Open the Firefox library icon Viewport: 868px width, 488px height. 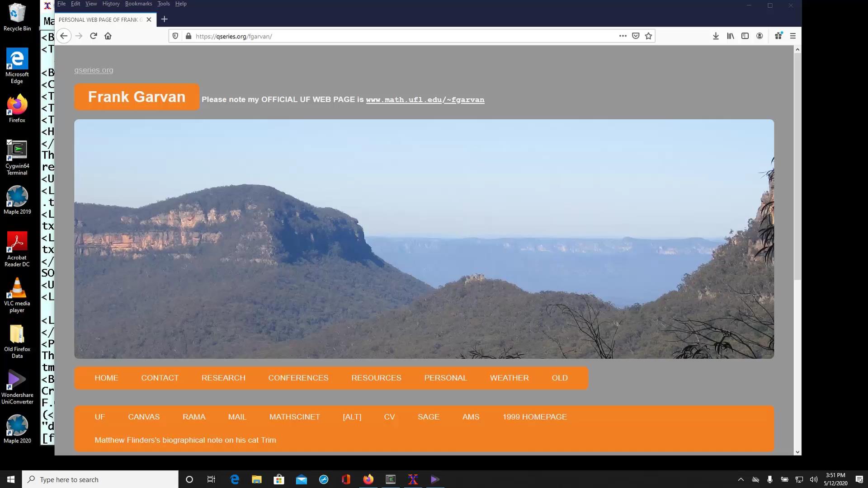pos(730,36)
